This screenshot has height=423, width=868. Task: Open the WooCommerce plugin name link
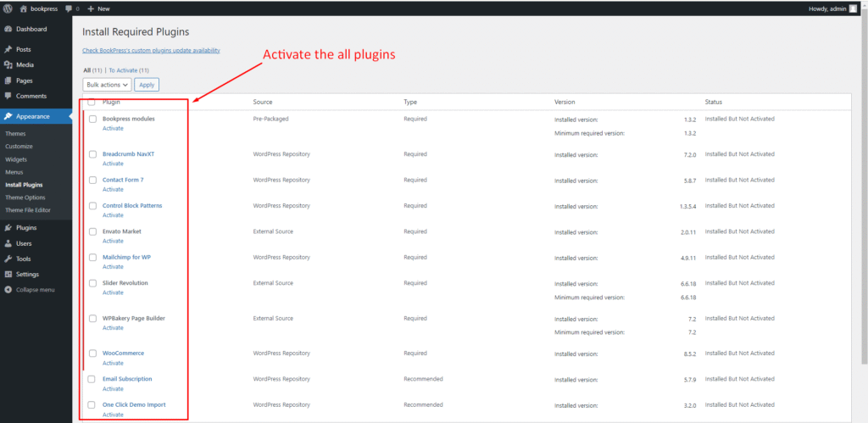(124, 353)
